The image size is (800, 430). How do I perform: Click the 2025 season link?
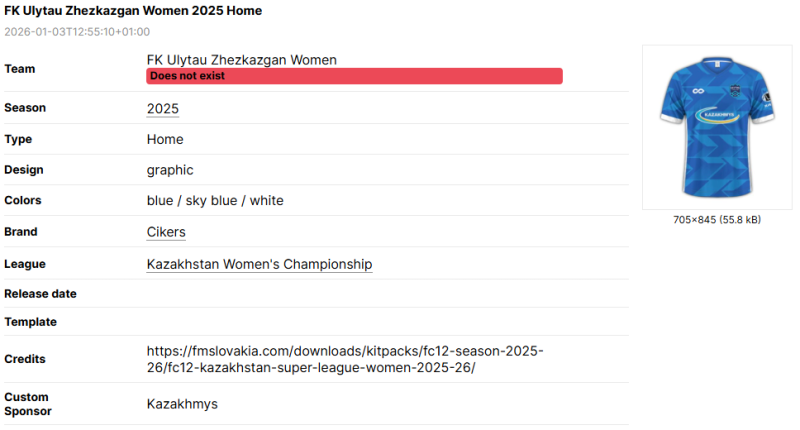click(163, 109)
